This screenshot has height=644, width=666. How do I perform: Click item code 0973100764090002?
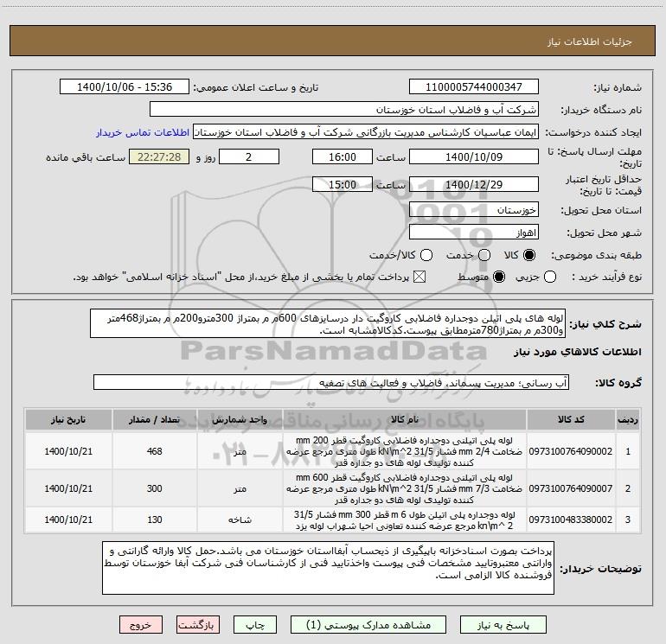pyautogui.click(x=571, y=451)
